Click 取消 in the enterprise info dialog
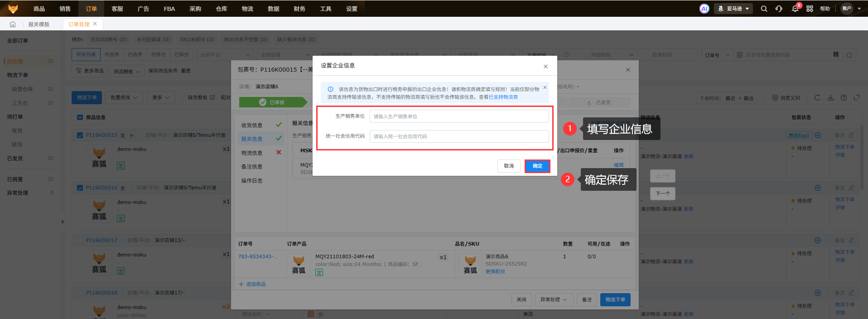Screen dimensions: 868x319 pyautogui.click(x=509, y=166)
